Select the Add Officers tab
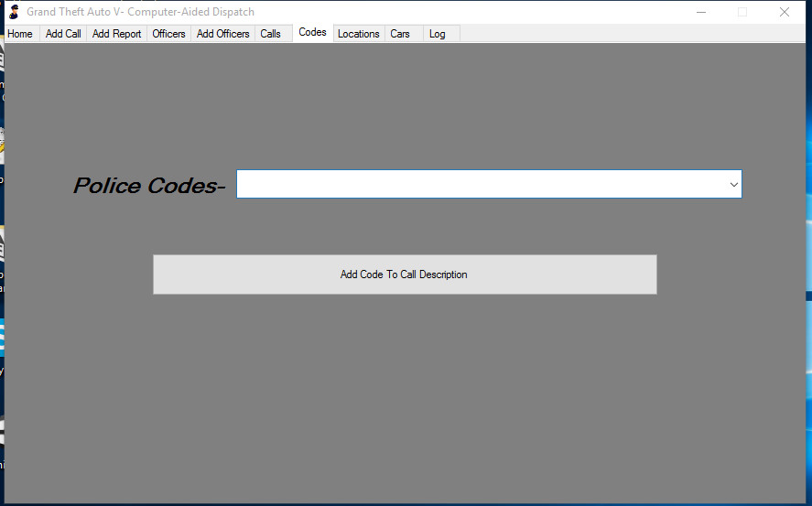The height and width of the screenshot is (506, 812). pyautogui.click(x=222, y=34)
